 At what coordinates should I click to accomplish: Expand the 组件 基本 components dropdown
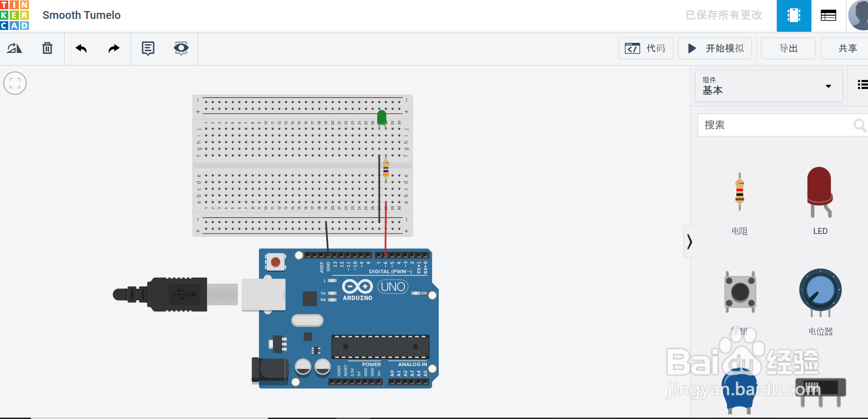(x=768, y=86)
